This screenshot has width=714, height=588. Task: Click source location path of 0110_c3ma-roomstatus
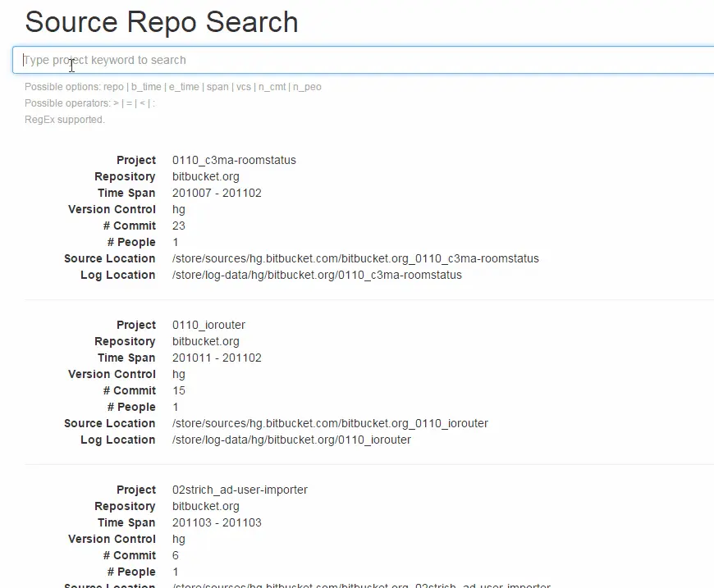355,258
